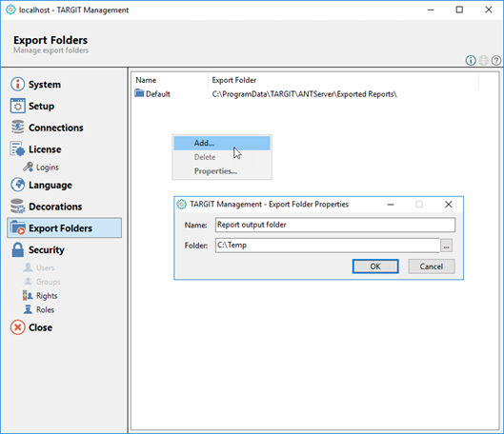
Task: Click the Security padlock icon
Action: click(x=18, y=249)
